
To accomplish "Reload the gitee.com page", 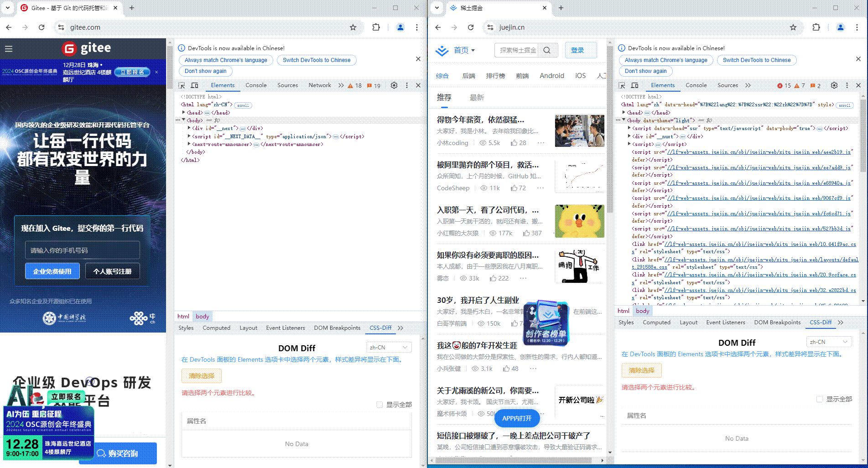I will click(42, 27).
